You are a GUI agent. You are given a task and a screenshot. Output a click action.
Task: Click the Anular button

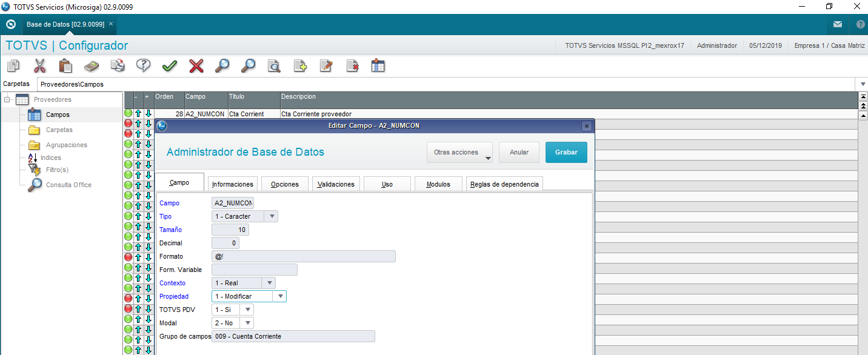(519, 153)
